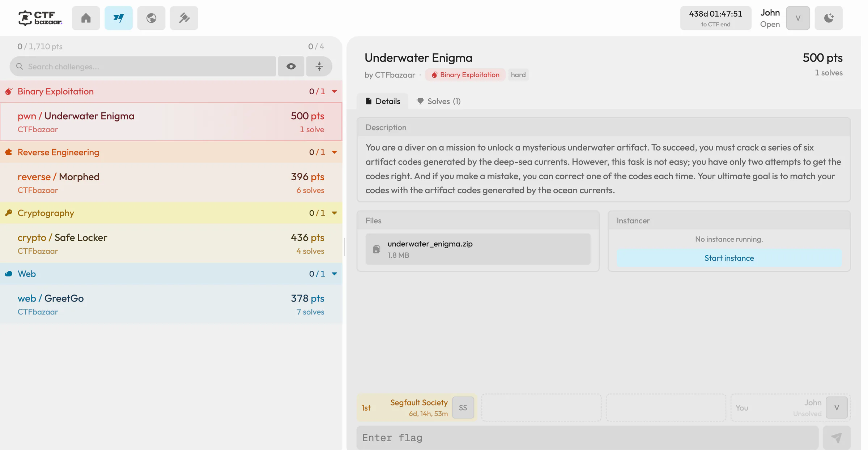Click the '500 pts' challenge score heading
Screen dimensions: 868x450
pyautogui.click(x=822, y=58)
